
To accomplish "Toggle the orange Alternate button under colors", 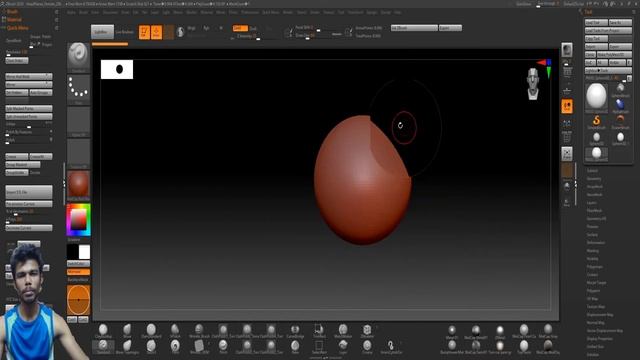I will 78,272.
